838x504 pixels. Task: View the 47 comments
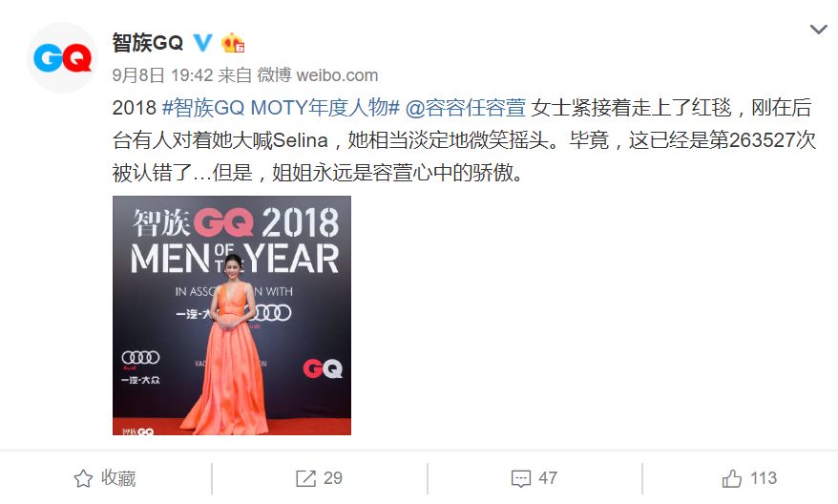(x=534, y=478)
